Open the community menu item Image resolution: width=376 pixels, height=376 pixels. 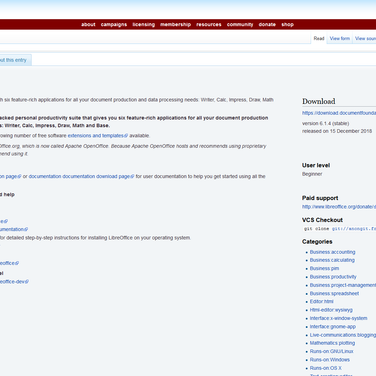(240, 24)
